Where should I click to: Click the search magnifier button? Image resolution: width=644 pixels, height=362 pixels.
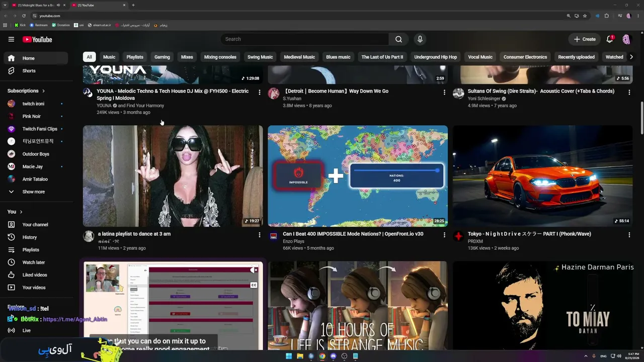398,39
